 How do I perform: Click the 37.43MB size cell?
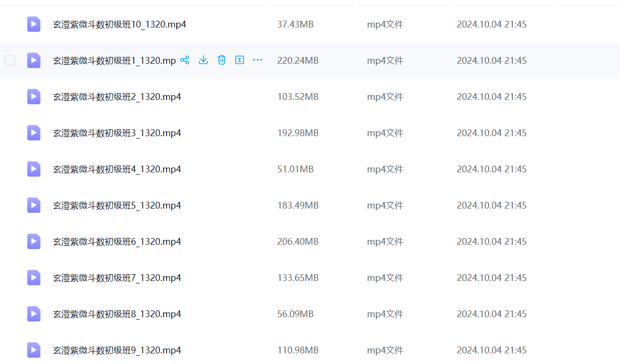pos(295,24)
